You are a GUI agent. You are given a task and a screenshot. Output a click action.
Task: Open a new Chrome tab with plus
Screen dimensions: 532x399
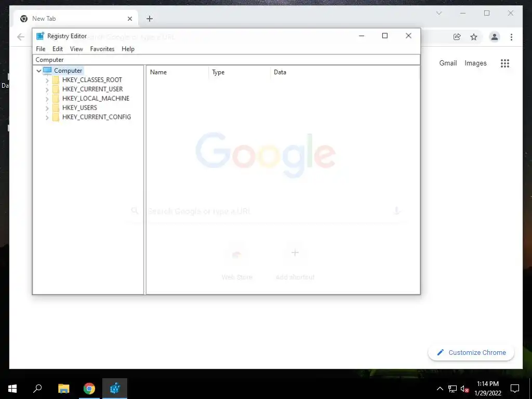point(150,19)
